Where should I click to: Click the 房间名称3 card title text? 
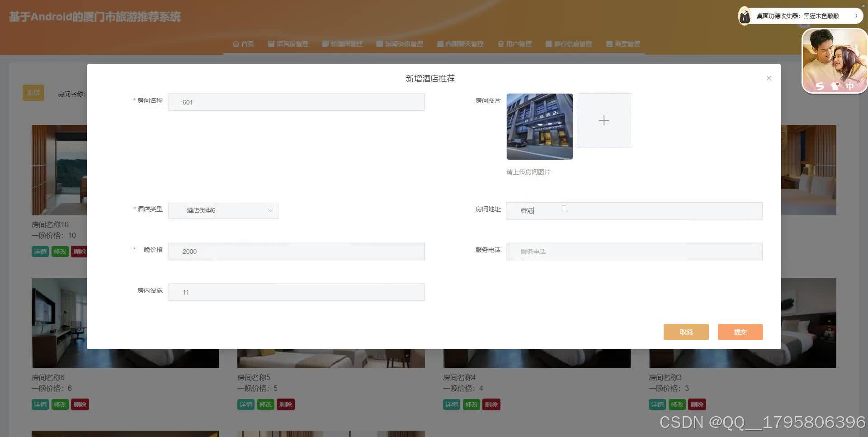click(x=665, y=377)
